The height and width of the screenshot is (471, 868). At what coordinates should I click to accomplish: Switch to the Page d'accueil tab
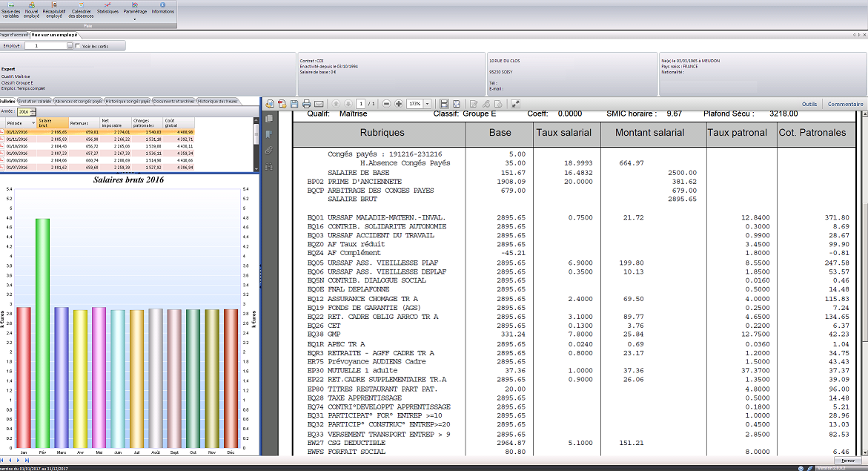point(14,35)
